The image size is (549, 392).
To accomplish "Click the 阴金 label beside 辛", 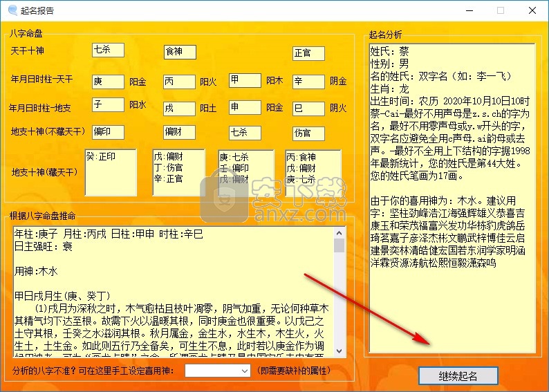I will pos(338,81).
